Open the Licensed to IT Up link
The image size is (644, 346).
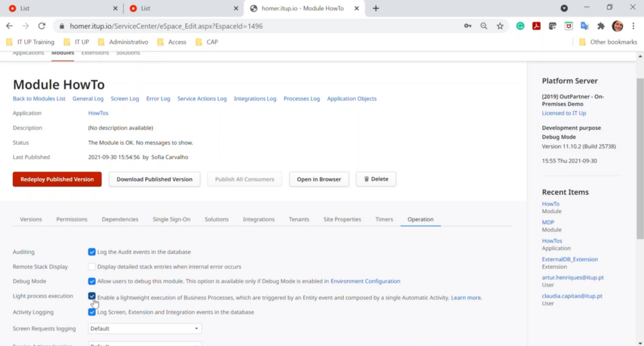564,113
